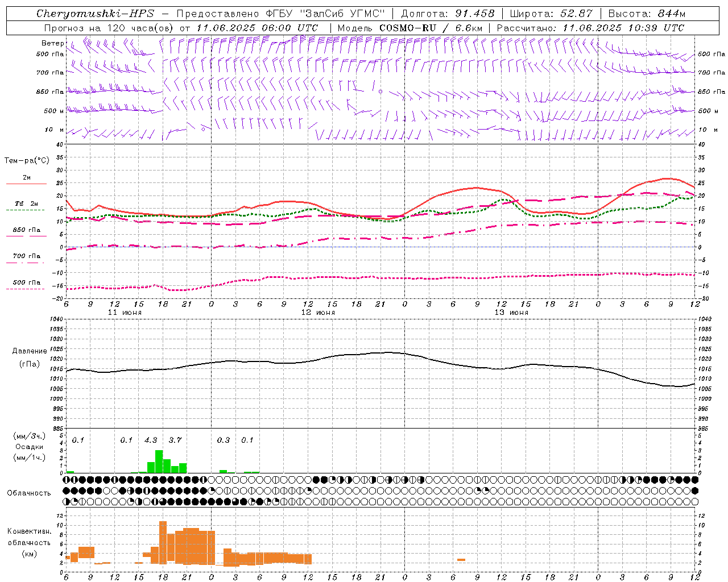This screenshot has width=728, height=582.
Task: Click the 'Осадки' precipitation label
Action: (x=29, y=447)
